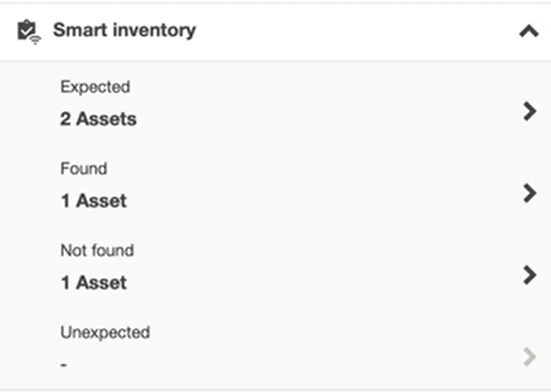
Task: Click 1 Asset under Not found
Action: [94, 283]
